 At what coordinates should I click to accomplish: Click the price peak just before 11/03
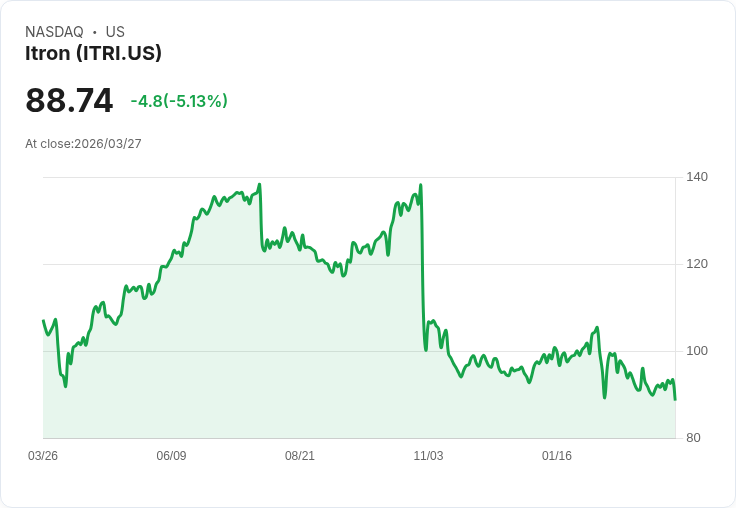(x=420, y=185)
